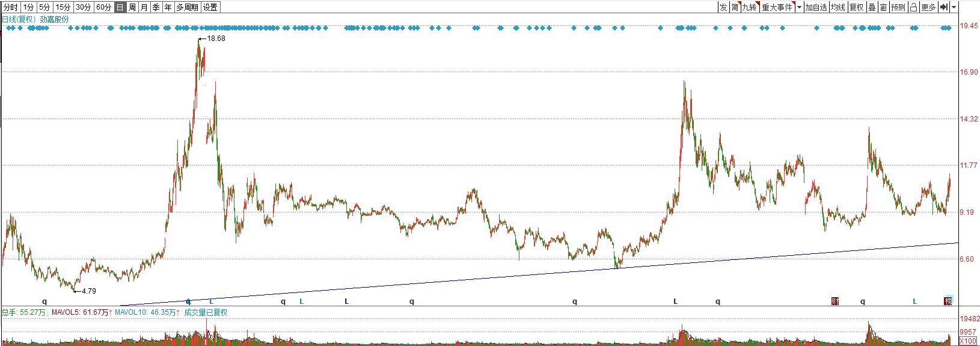980x346 pixels.
Task: Click the 叠 overlay button
Action: pyautogui.click(x=872, y=7)
